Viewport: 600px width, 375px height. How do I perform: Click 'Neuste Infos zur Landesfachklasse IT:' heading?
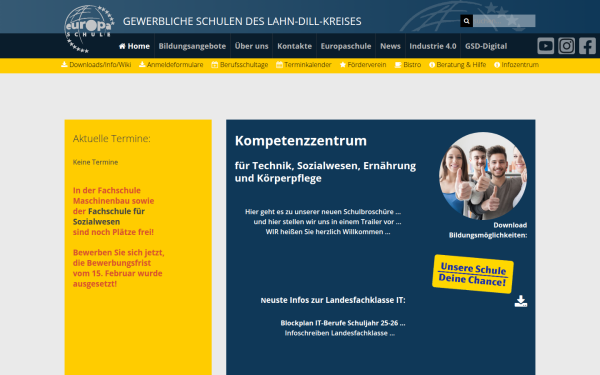click(333, 300)
